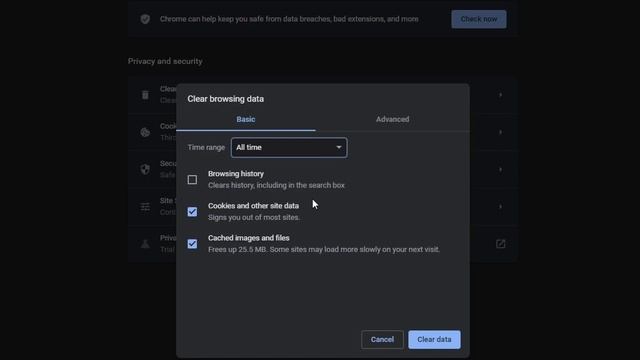Screen dimensions: 640x360
Task: Click the Time range label
Action: (206, 147)
